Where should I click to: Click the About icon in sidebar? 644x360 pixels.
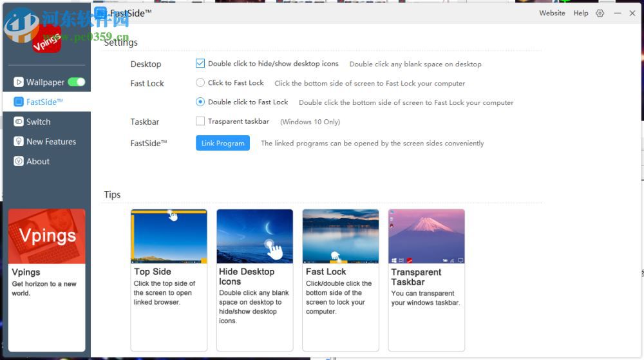19,161
